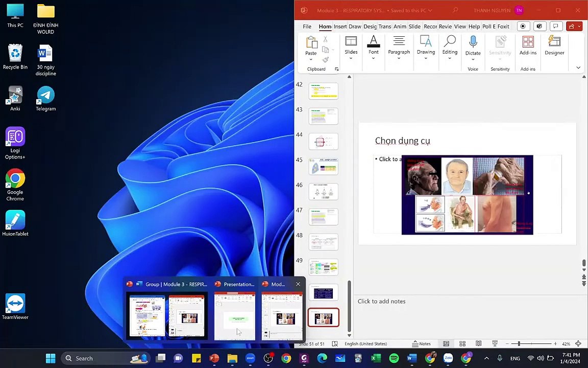This screenshot has width=588, height=368.
Task: Switch to the Insert tab
Action: (340, 26)
